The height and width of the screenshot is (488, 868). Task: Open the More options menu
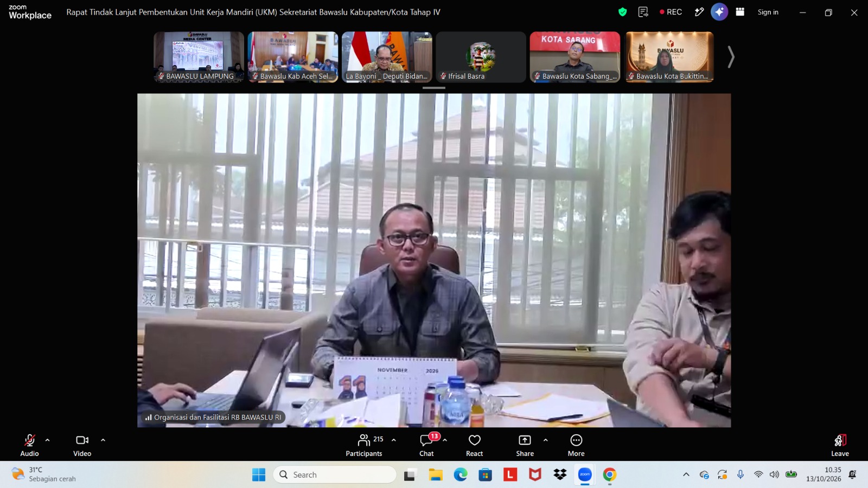coord(576,445)
